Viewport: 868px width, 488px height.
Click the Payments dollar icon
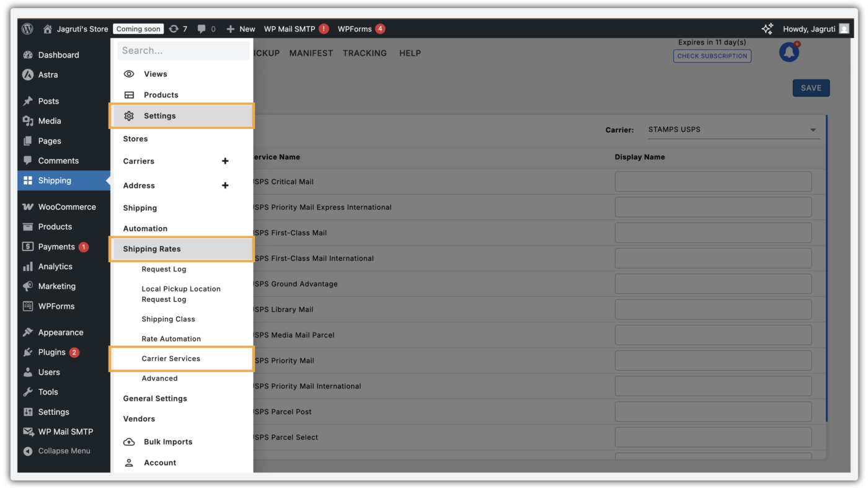(28, 247)
